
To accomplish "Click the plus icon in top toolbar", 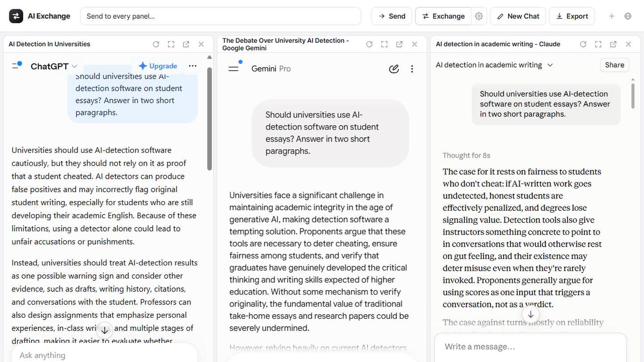I will (611, 16).
